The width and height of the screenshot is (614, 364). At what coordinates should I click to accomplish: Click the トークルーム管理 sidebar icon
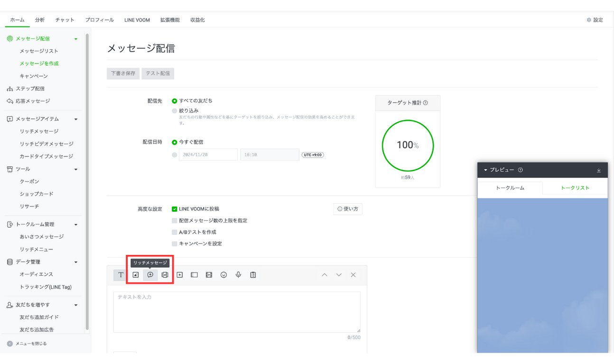tap(10, 225)
